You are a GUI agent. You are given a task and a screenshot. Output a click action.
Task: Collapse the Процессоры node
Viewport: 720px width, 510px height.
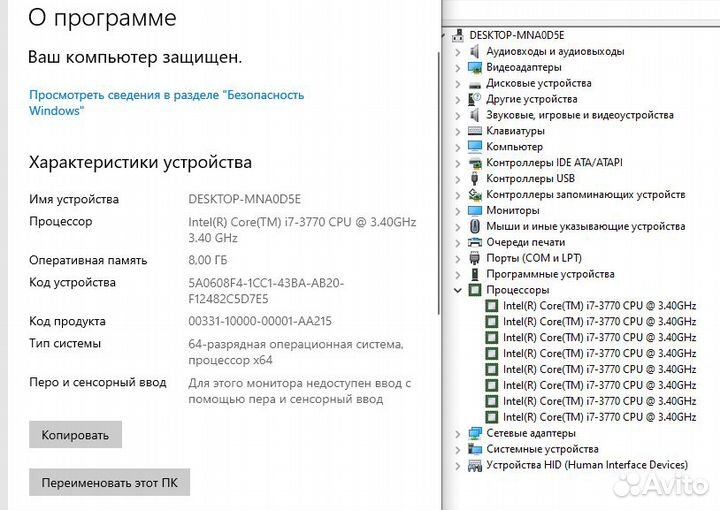[457, 290]
